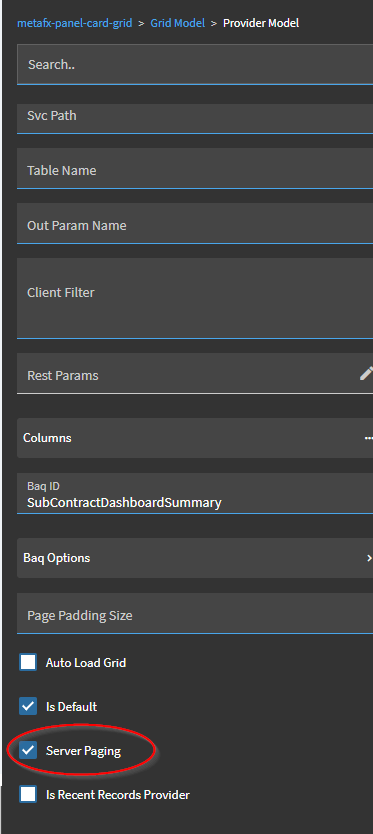The image size is (373, 834).
Task: Edit the Baq ID SubContractDashboardSummary field
Action: click(195, 494)
